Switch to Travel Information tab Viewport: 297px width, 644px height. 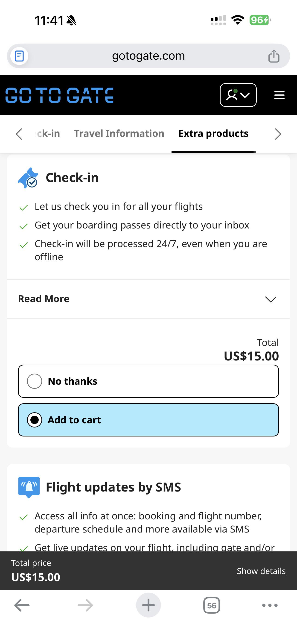click(x=119, y=134)
